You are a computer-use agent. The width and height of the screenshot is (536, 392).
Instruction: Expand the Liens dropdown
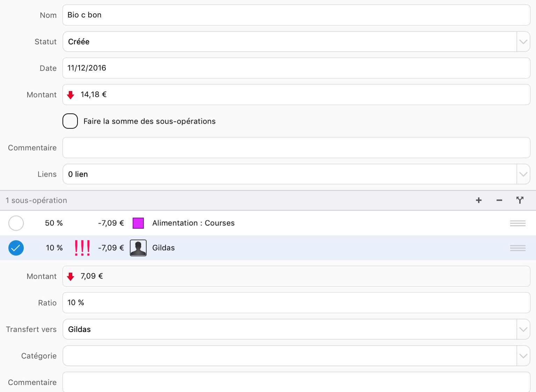pyautogui.click(x=523, y=174)
